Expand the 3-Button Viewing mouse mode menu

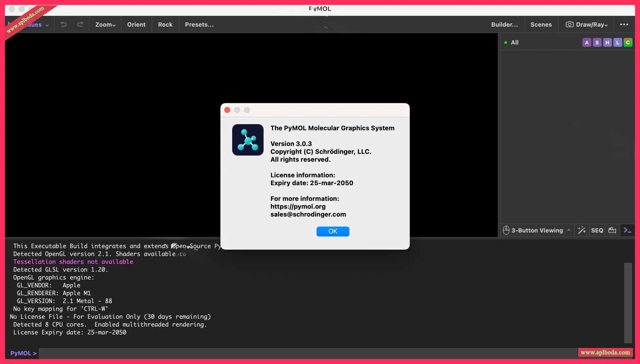(x=537, y=231)
